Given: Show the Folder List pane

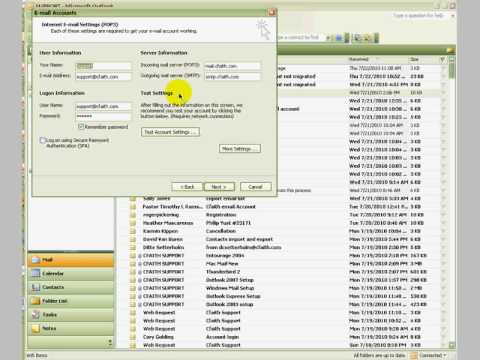Looking at the screenshot, I should [x=71, y=301].
